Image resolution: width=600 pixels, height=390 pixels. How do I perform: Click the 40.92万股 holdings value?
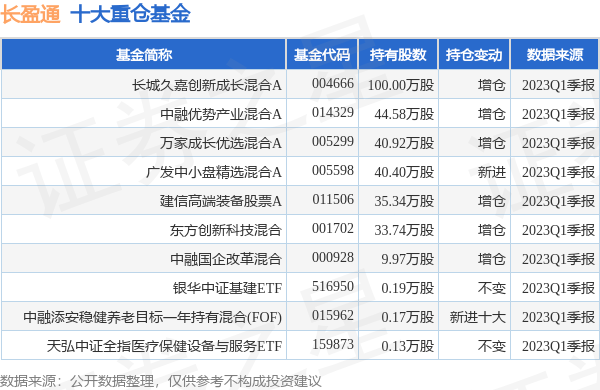click(x=404, y=143)
